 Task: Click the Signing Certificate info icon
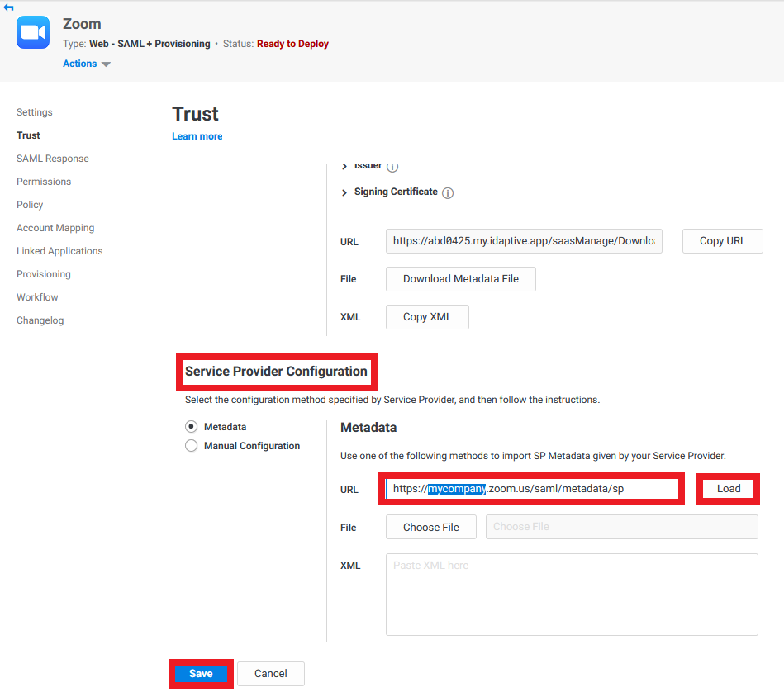(x=448, y=193)
